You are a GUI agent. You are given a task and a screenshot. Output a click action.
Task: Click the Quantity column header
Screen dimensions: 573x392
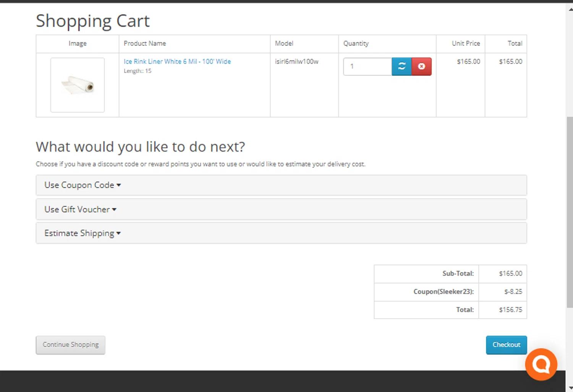[356, 44]
